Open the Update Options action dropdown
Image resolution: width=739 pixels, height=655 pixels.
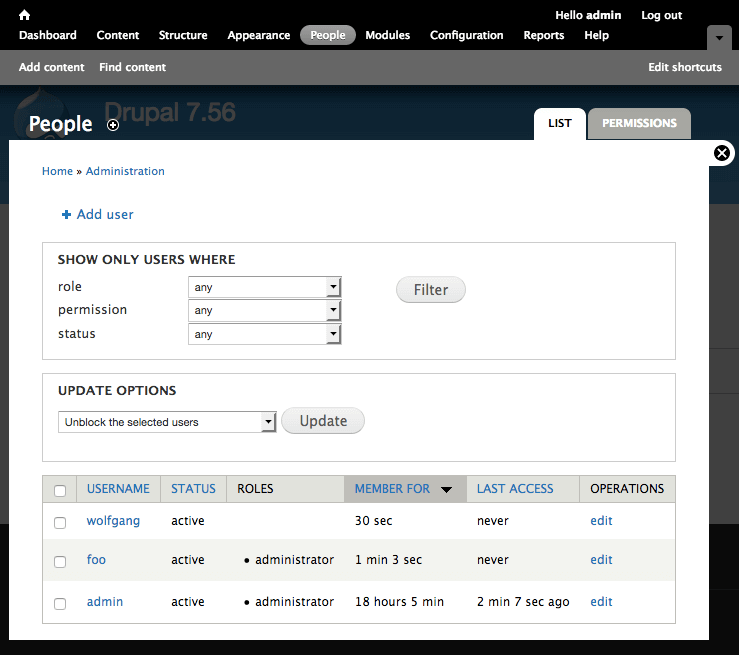point(167,422)
